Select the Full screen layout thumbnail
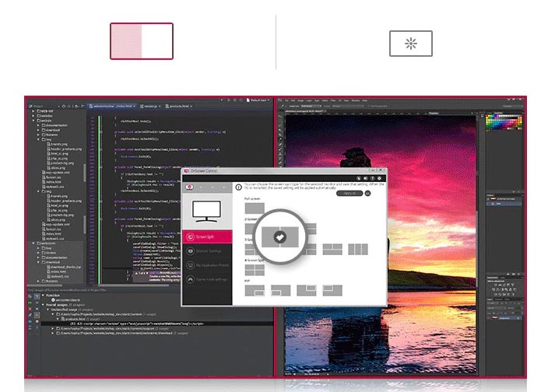Screen dimensions: 555x392 pyautogui.click(x=255, y=208)
